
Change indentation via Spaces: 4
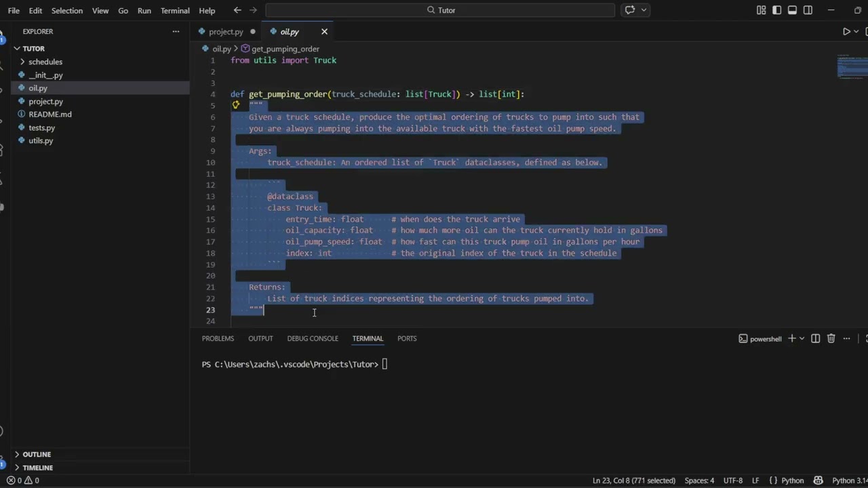pyautogui.click(x=699, y=481)
